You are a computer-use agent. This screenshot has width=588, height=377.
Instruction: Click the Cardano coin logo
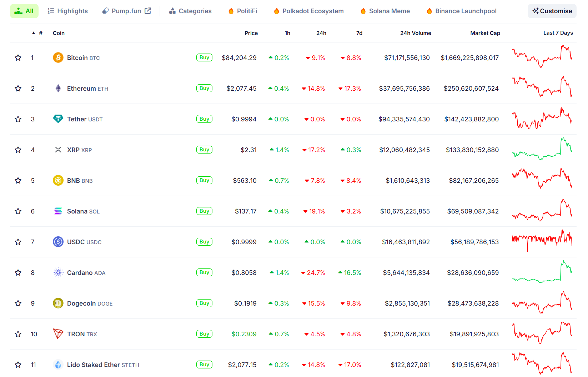pos(58,272)
